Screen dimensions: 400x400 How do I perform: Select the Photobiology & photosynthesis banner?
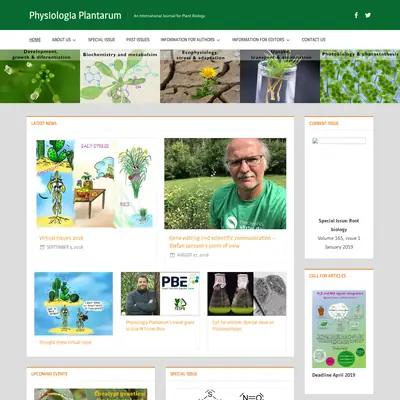coord(360,76)
